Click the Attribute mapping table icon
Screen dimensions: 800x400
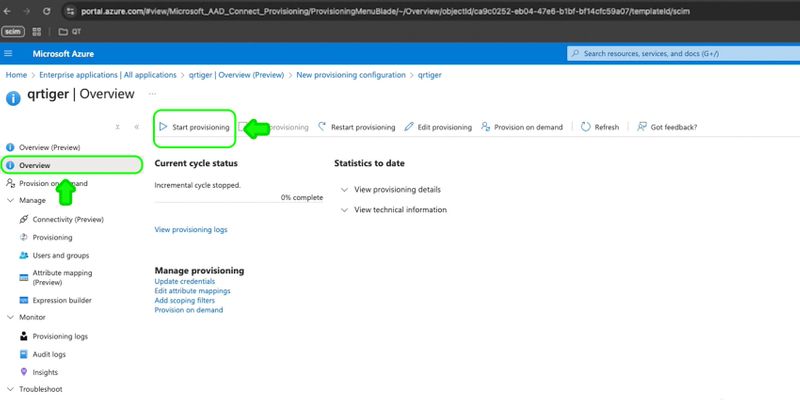(23, 278)
